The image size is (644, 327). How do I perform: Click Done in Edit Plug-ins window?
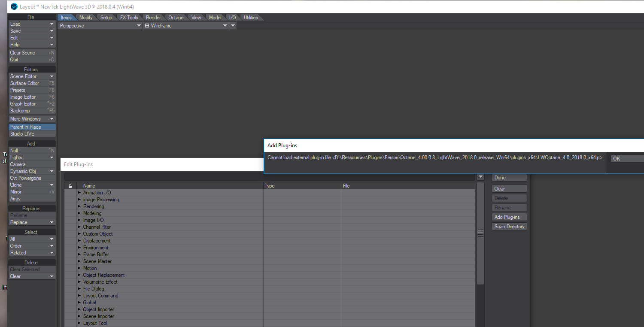(509, 178)
